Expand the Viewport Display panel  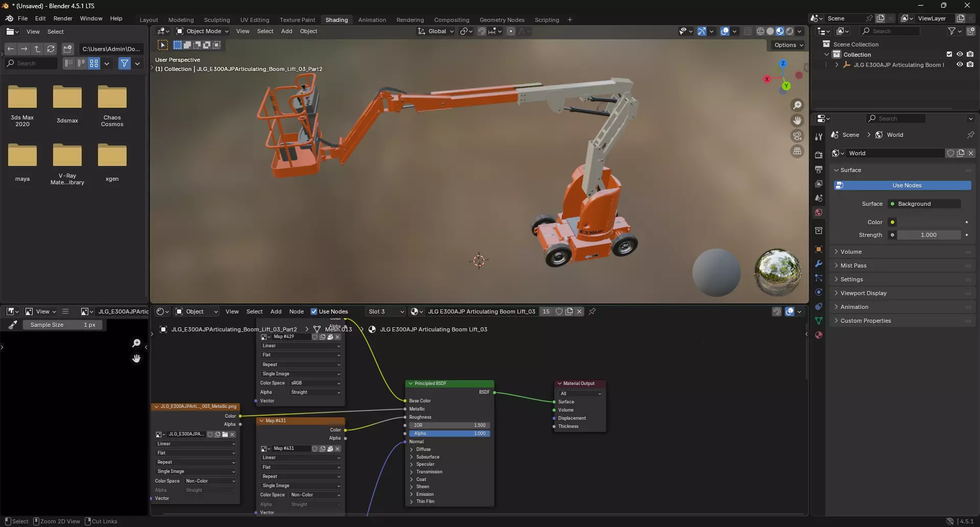point(864,293)
